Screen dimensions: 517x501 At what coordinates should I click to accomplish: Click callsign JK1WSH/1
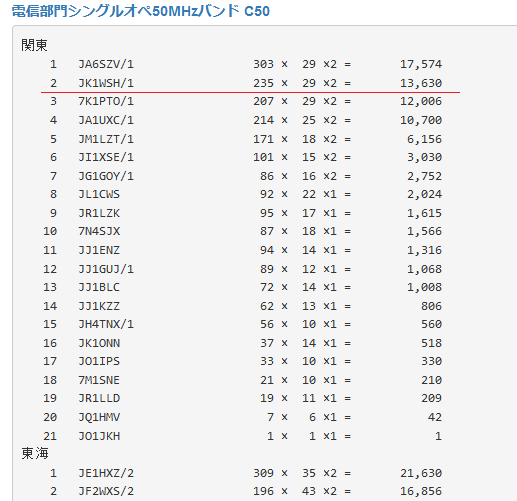[106, 83]
